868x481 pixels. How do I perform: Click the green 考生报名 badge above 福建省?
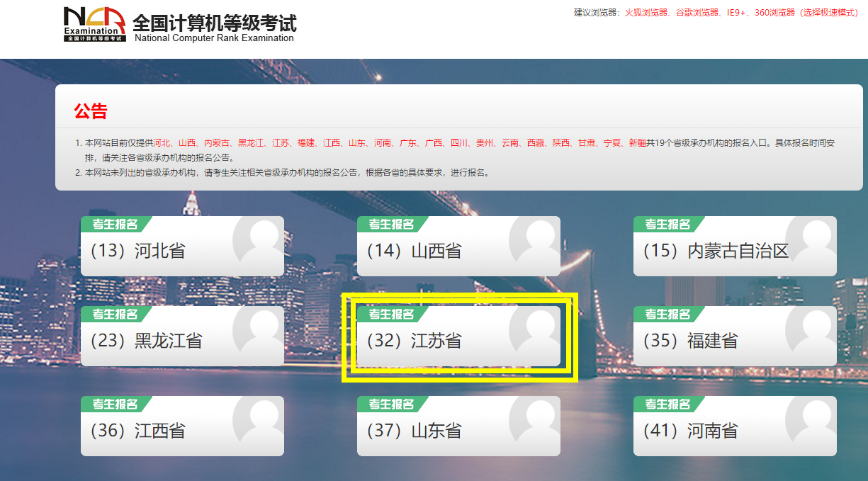[667, 314]
